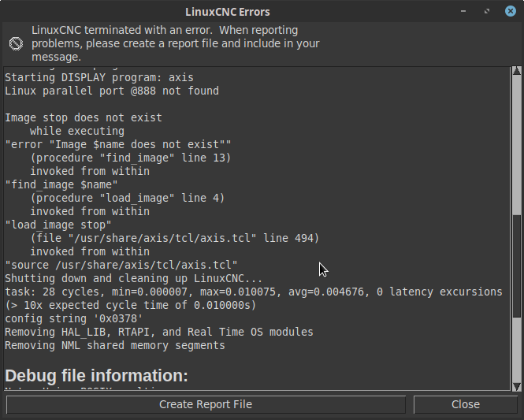The image size is (524, 420).
Task: Maximize the LinuxCNC Errors window
Action: [x=487, y=11]
